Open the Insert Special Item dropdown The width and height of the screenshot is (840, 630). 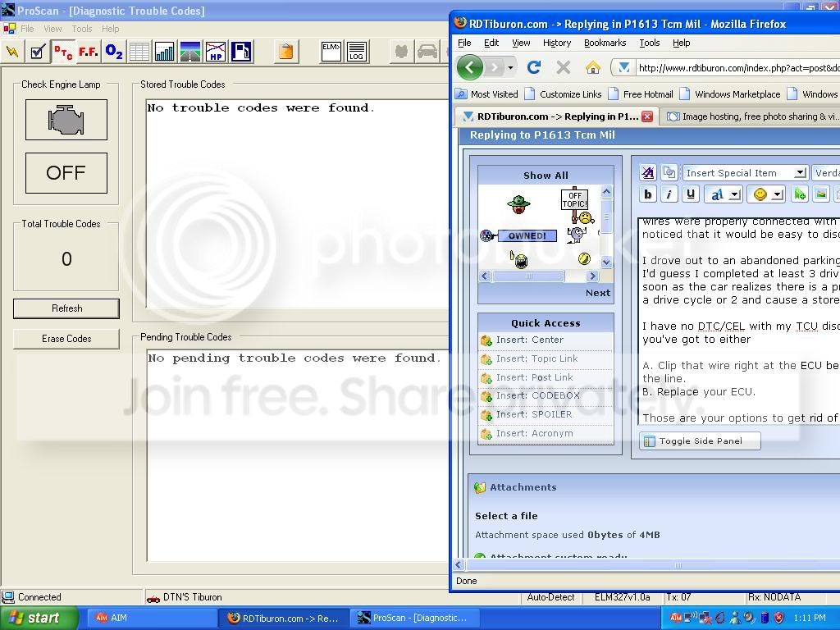[x=745, y=173]
